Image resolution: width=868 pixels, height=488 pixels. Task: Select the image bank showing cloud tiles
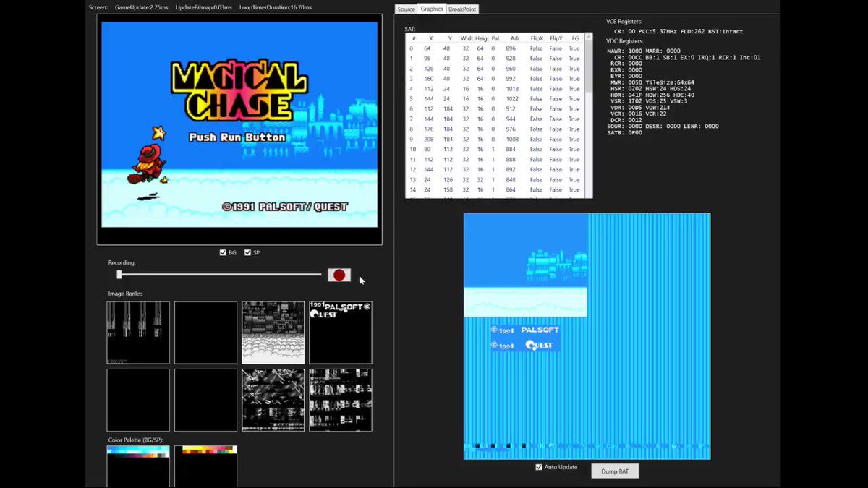(273, 333)
